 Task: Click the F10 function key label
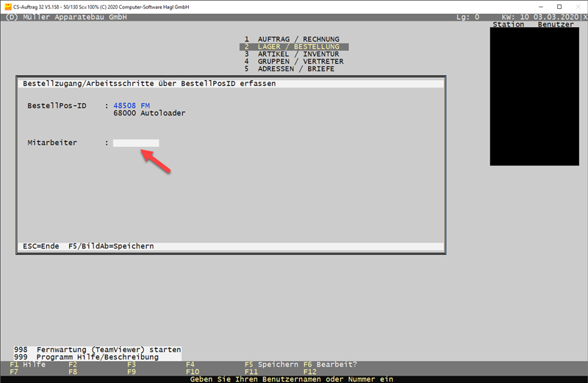(193, 372)
